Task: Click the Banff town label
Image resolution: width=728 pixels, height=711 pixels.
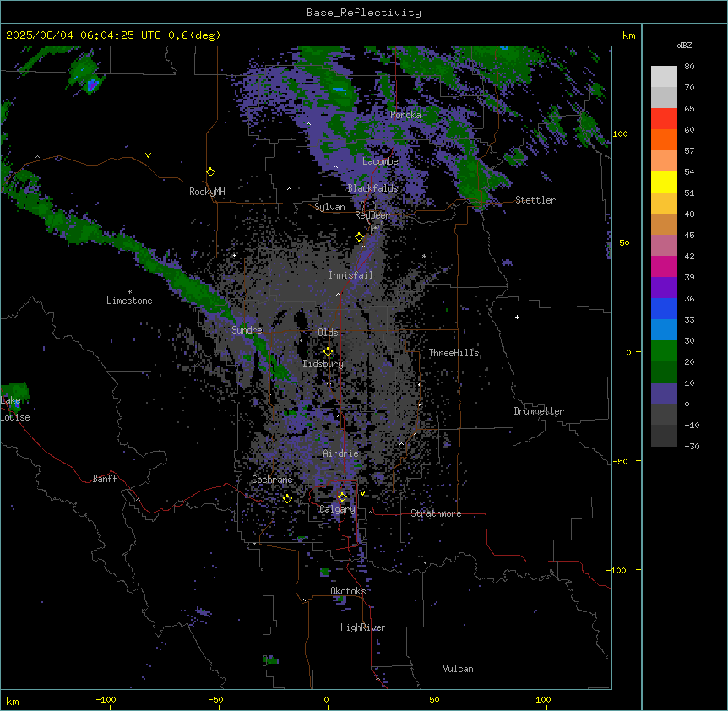Action: click(105, 479)
